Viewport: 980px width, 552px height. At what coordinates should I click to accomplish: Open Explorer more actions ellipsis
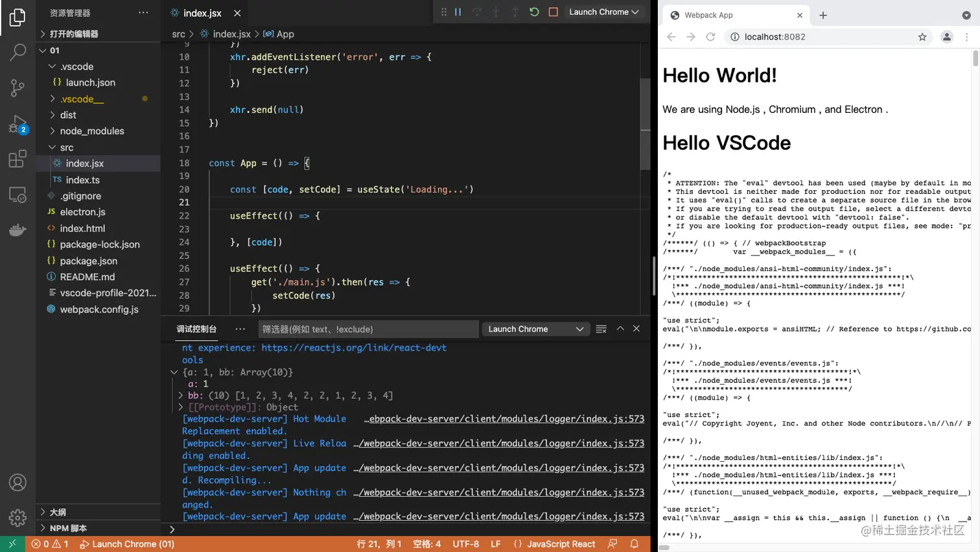tap(143, 12)
